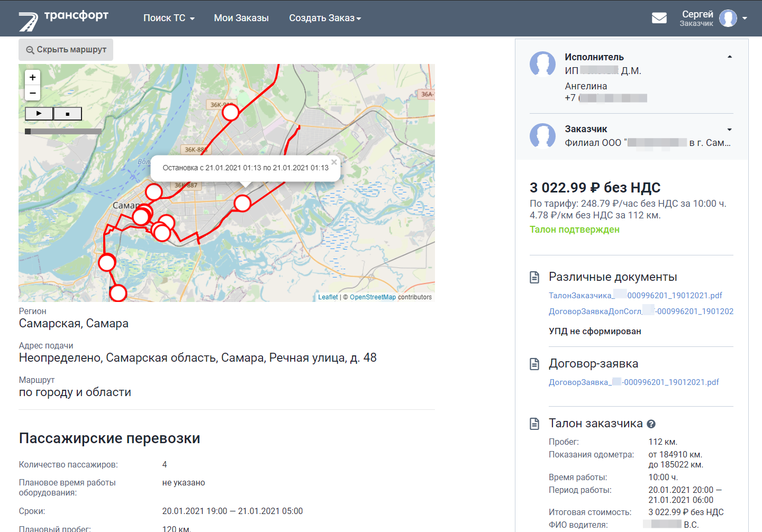The image size is (762, 532).
Task: Open ДоговорЗаявка PDF under Договор-заявка
Action: pos(633,382)
